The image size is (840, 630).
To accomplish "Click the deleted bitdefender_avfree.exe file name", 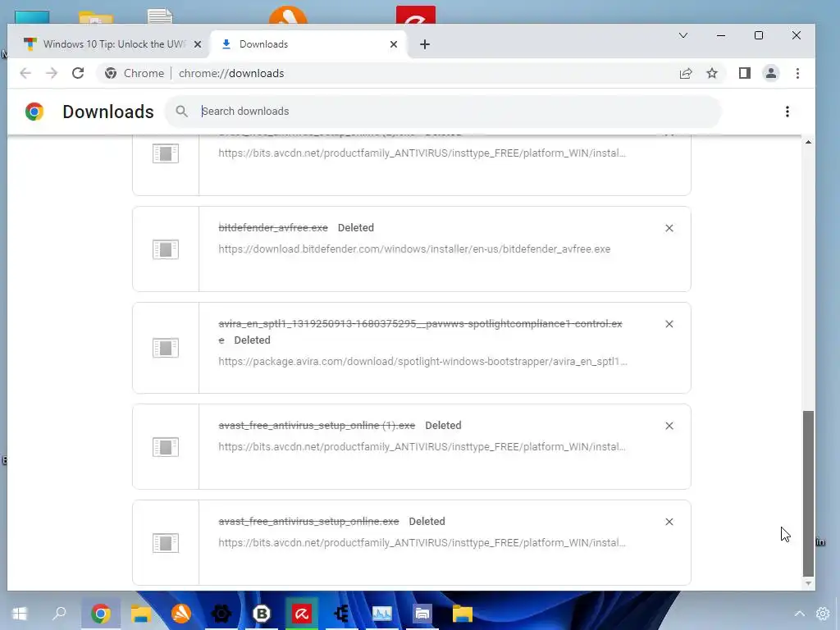I will pyautogui.click(x=273, y=228).
